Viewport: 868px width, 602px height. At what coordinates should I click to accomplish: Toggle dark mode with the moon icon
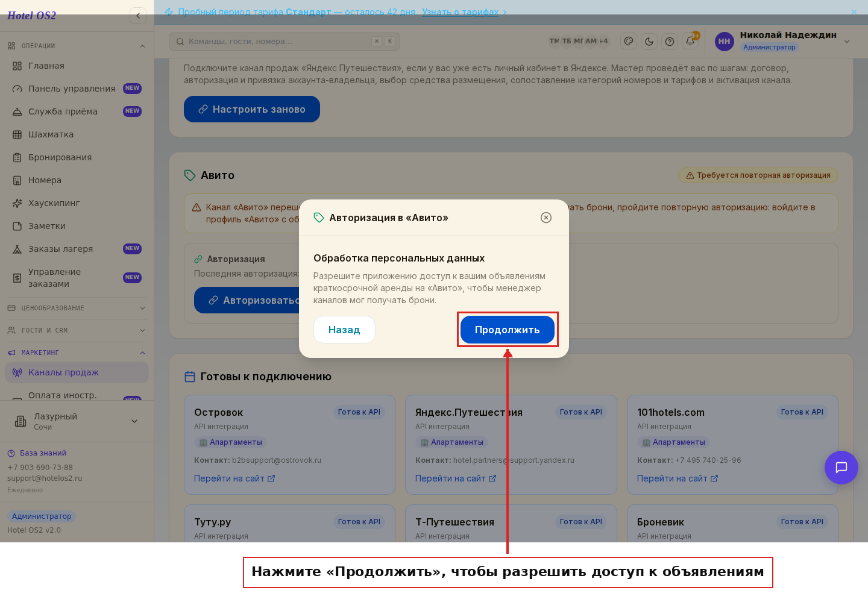pyautogui.click(x=649, y=42)
